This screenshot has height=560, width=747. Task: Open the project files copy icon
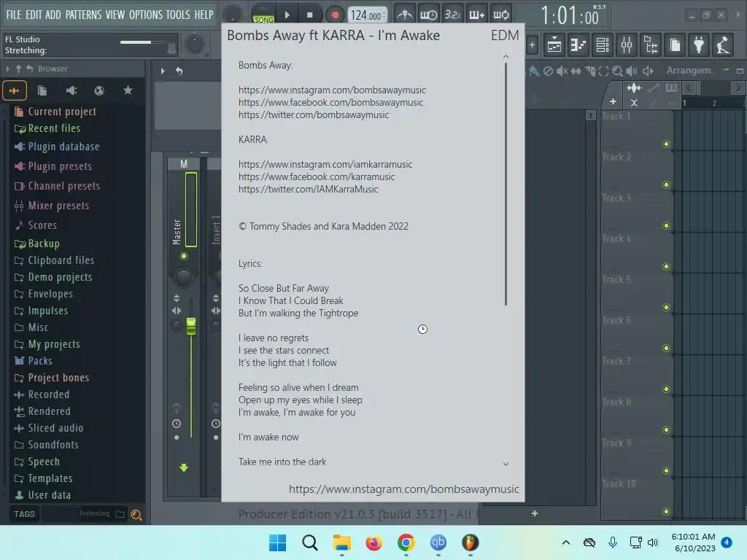[675, 45]
